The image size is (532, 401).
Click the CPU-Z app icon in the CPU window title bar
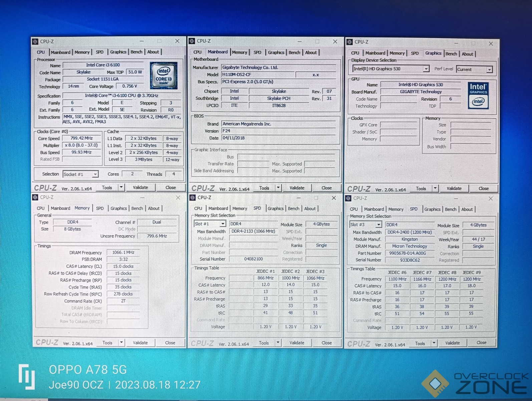35,41
